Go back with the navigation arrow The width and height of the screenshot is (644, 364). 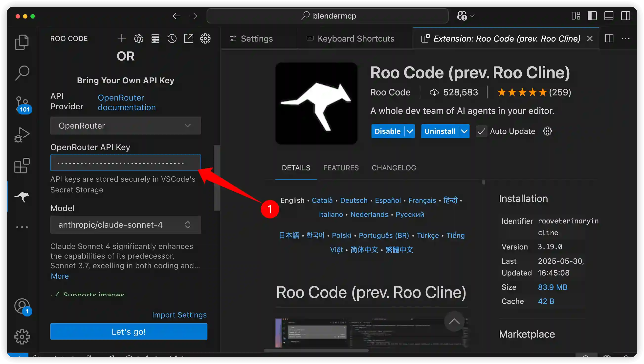tap(177, 16)
